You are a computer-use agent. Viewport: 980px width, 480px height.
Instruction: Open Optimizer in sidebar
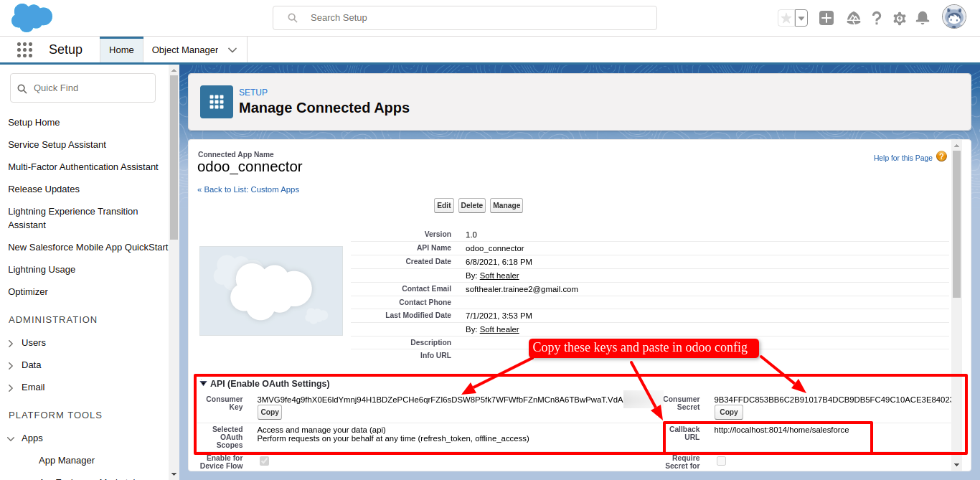pos(28,292)
